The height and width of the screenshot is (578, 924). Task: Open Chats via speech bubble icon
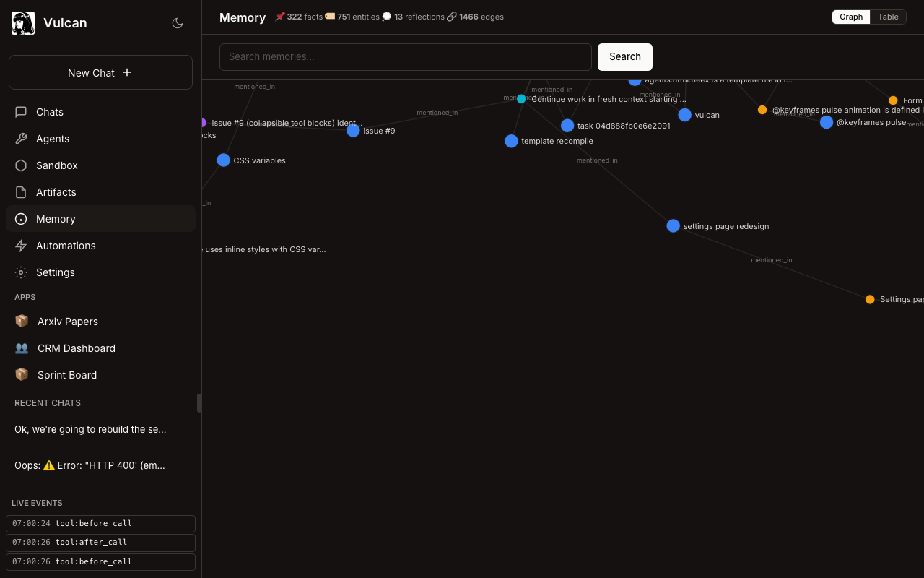21,112
